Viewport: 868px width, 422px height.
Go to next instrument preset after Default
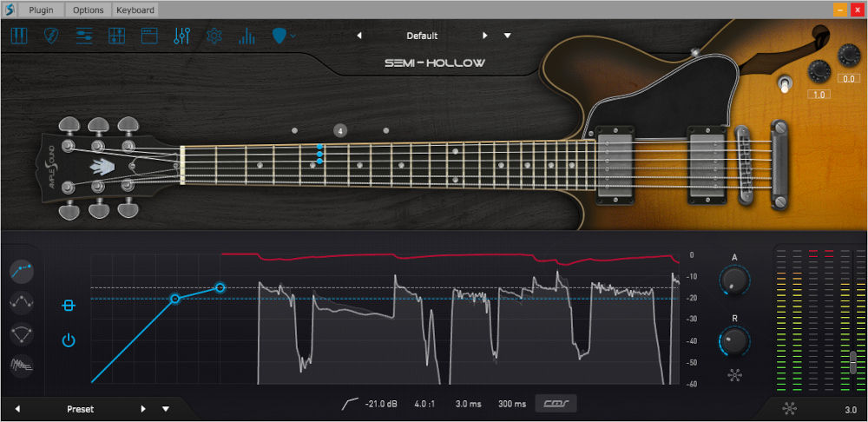pyautogui.click(x=485, y=36)
